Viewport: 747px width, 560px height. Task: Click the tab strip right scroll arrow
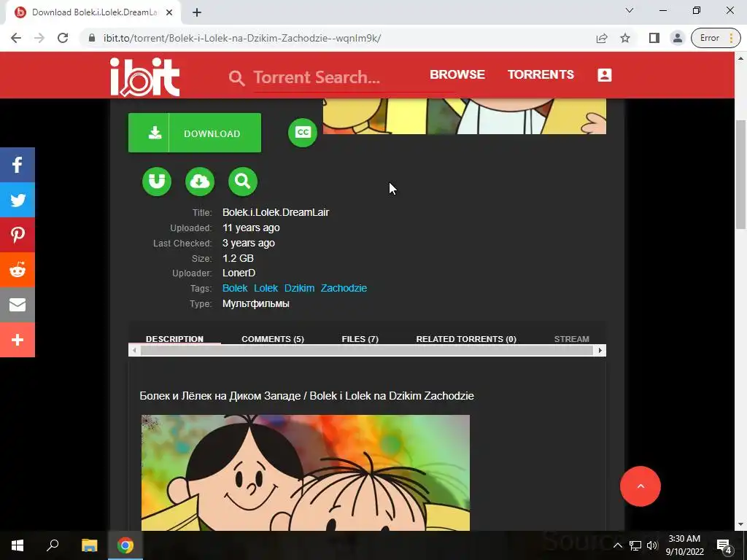click(600, 351)
